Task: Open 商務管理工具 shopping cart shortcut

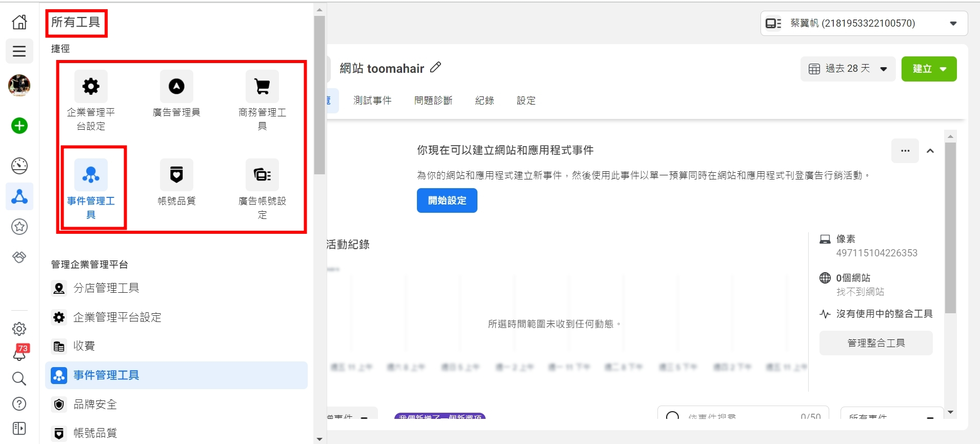Action: tap(262, 87)
